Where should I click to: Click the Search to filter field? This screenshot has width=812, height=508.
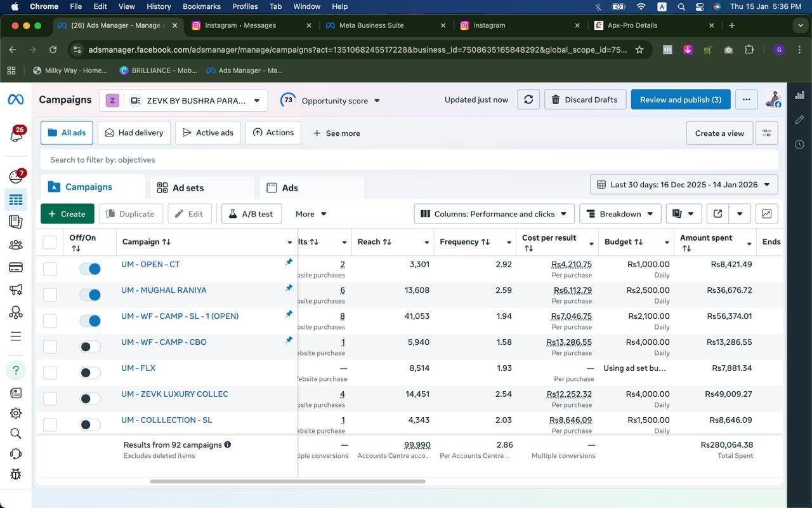click(x=409, y=160)
